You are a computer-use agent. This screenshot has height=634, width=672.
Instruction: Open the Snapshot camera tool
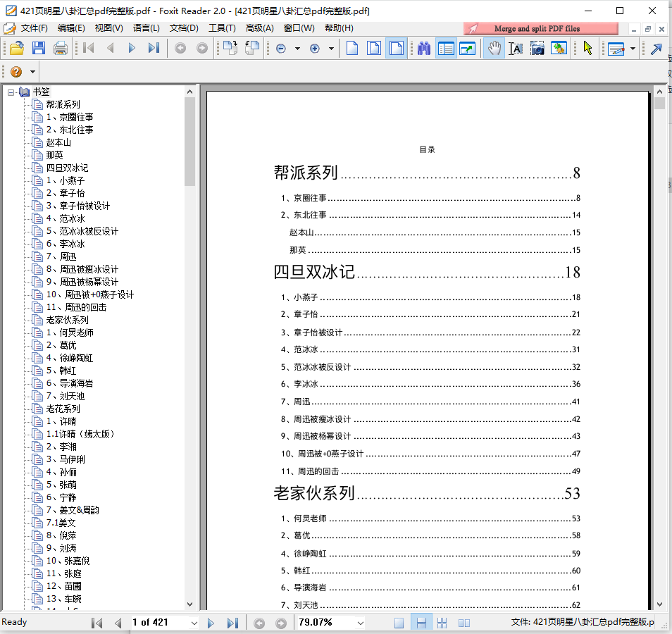(x=537, y=48)
